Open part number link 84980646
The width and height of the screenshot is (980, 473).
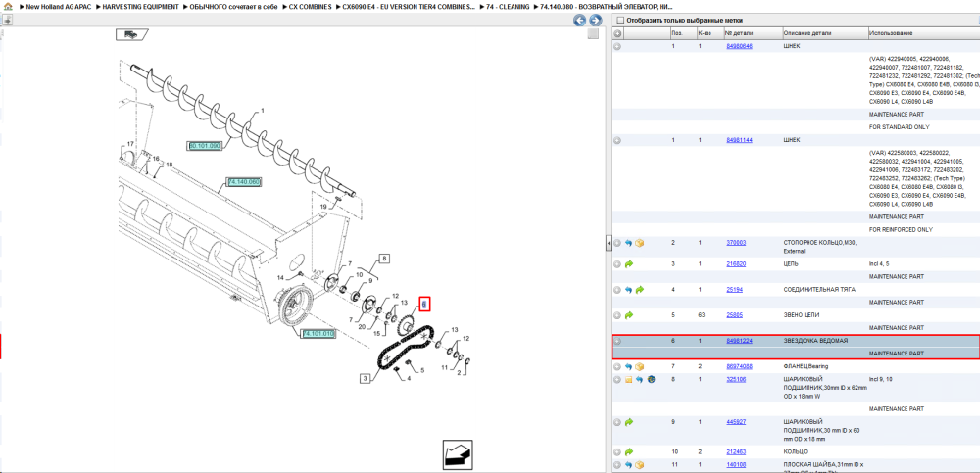739,46
